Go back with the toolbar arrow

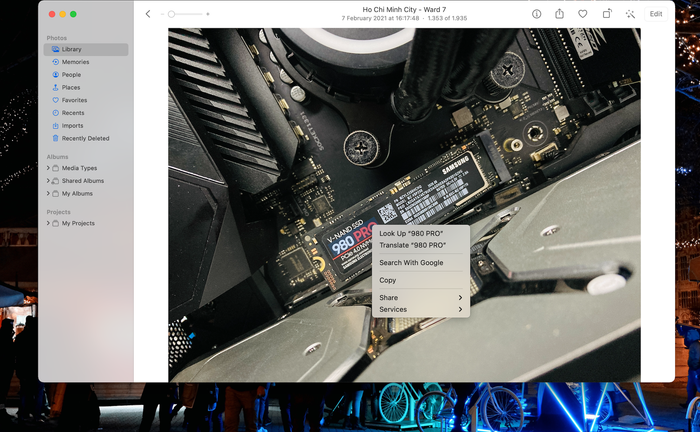tap(148, 14)
